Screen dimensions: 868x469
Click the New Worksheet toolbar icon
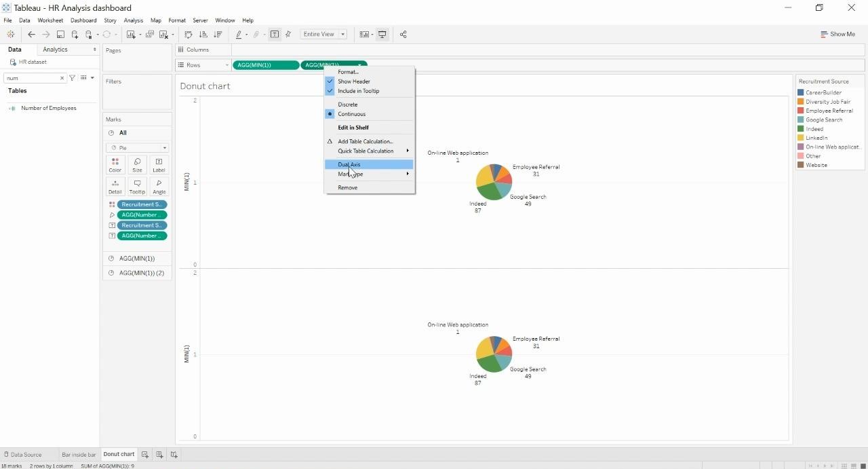(131, 34)
